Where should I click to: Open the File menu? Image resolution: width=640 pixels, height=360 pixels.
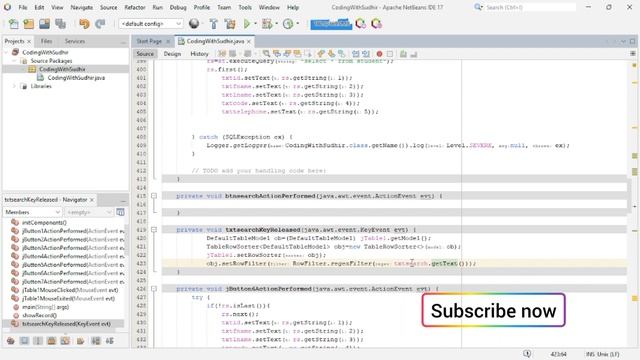tap(23, 7)
